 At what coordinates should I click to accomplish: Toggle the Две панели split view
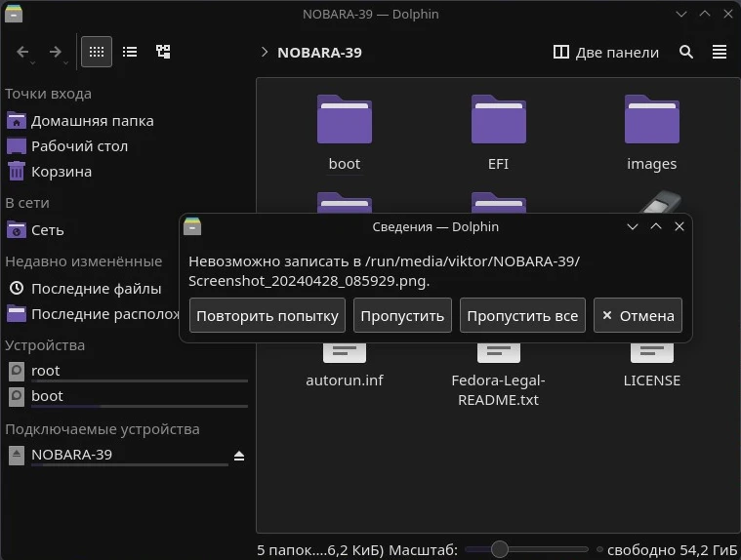[605, 52]
